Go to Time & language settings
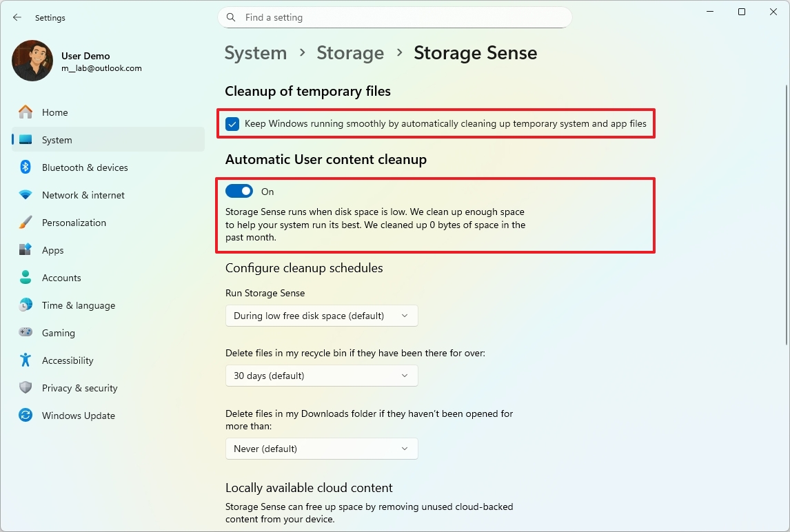The width and height of the screenshot is (790, 532). 78,305
